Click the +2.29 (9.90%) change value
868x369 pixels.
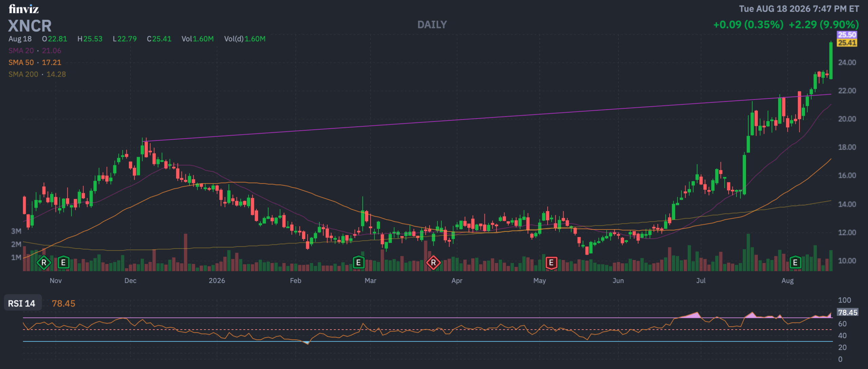click(824, 24)
